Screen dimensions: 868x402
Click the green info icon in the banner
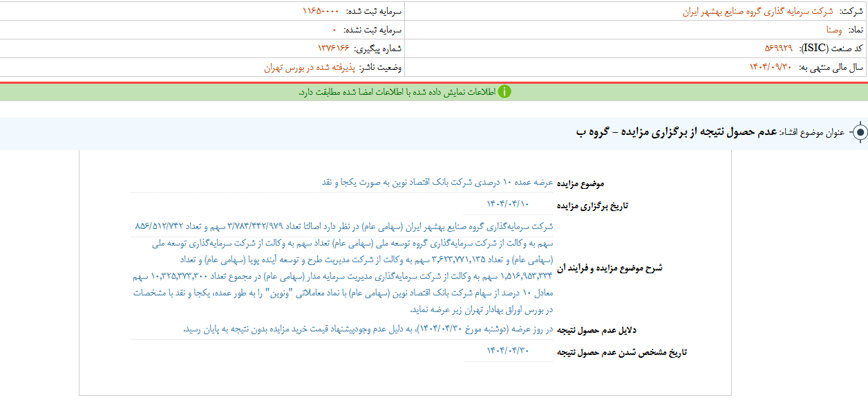coord(505,92)
